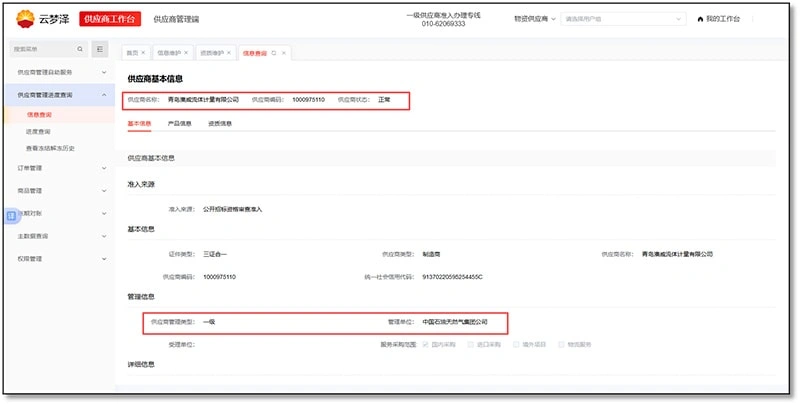Close the 资质维护 tab
This screenshot has width=800, height=405.
pos(229,53)
